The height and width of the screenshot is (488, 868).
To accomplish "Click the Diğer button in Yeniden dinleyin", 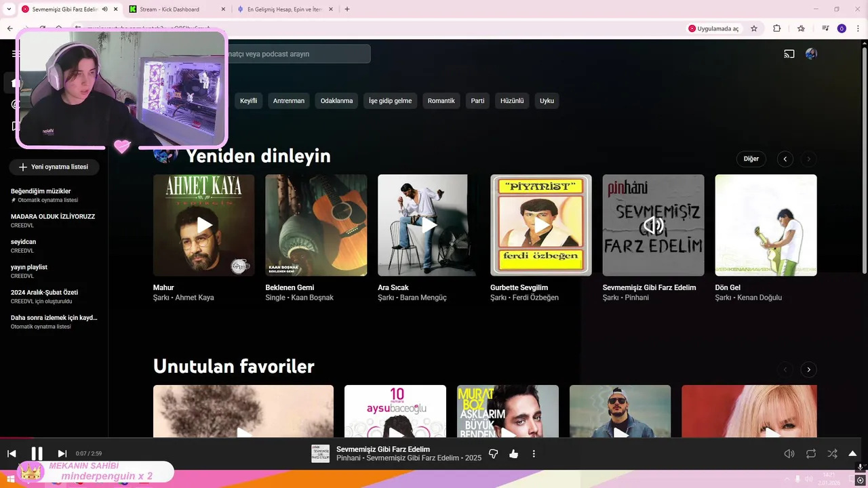I will (x=751, y=159).
